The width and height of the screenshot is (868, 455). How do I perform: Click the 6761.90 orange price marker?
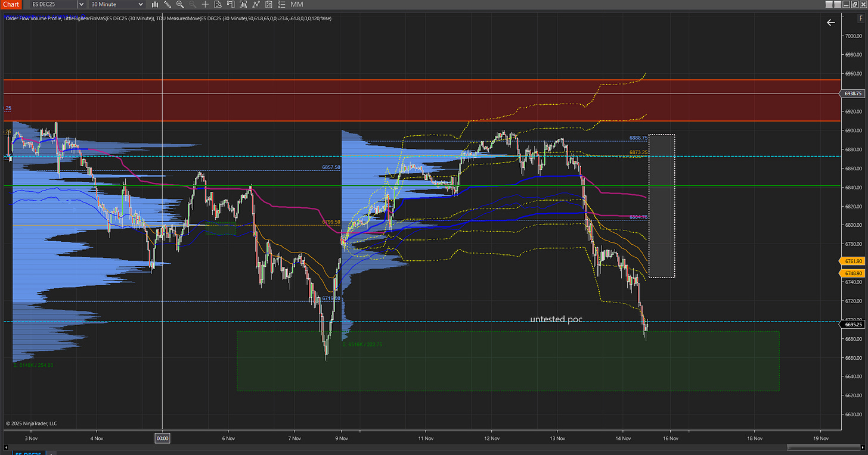853,261
